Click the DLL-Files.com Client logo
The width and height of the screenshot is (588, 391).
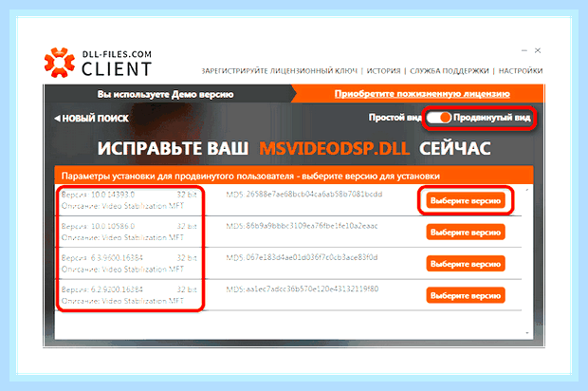[98, 63]
